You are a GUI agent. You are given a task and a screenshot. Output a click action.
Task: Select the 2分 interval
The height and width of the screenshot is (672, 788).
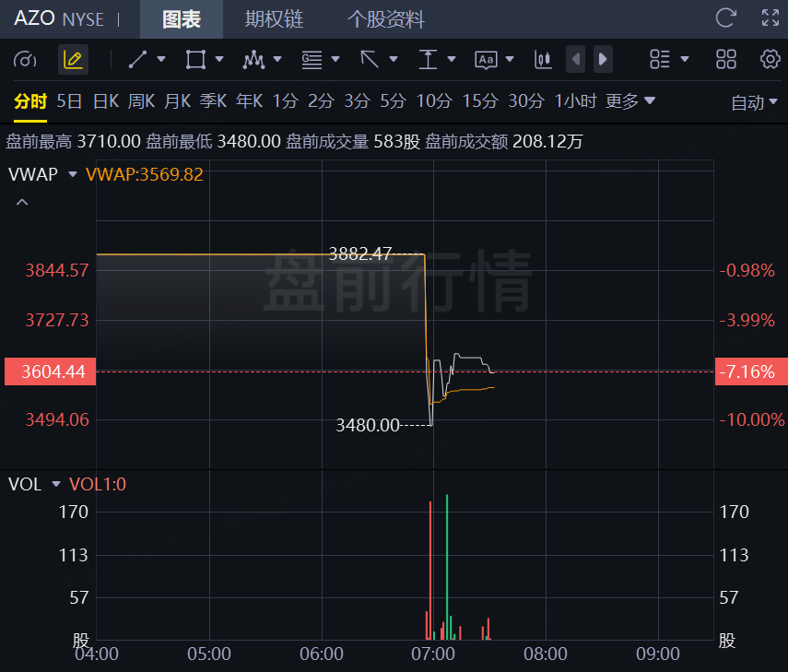point(321,101)
